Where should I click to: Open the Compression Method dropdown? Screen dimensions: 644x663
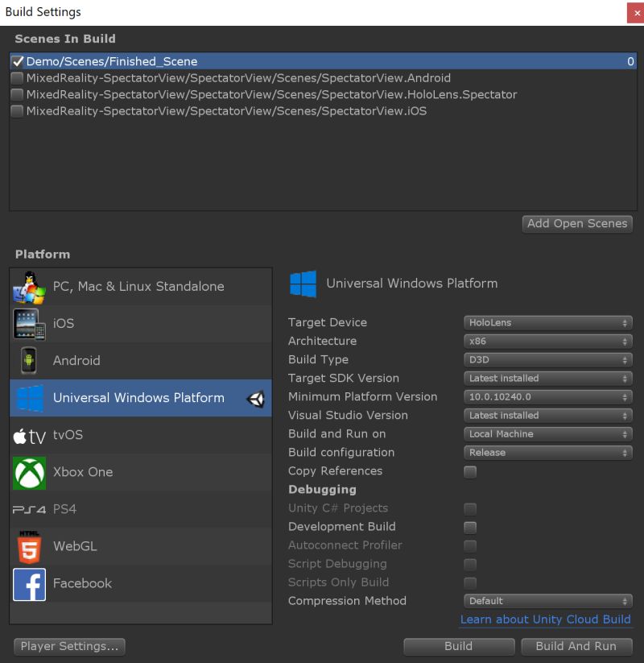point(547,601)
